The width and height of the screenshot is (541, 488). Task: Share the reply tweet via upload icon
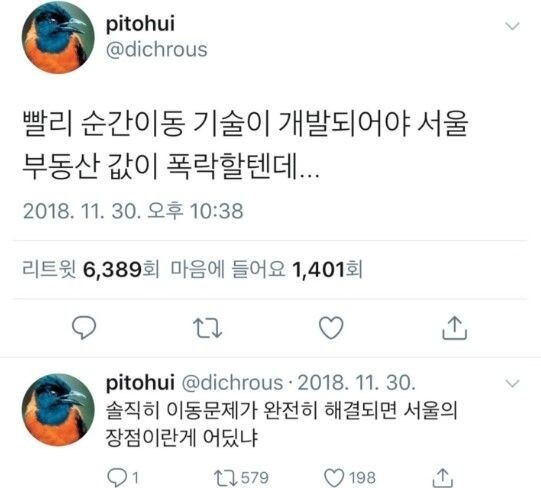pyautogui.click(x=443, y=478)
